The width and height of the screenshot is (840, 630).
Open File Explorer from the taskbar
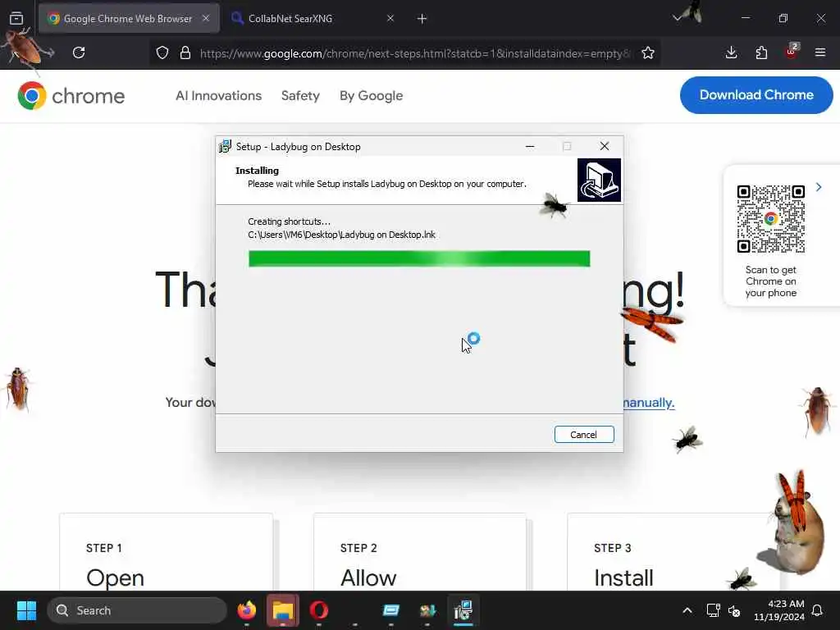(x=283, y=610)
